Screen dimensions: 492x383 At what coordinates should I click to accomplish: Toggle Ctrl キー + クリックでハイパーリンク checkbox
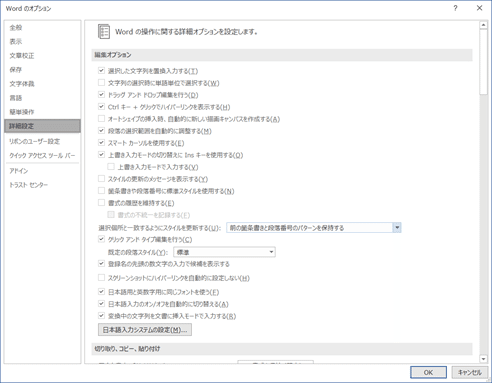click(101, 107)
